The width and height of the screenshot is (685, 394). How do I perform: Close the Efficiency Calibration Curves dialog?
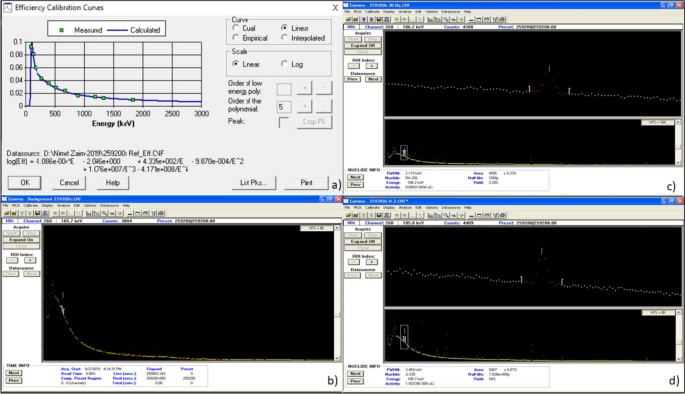click(335, 7)
